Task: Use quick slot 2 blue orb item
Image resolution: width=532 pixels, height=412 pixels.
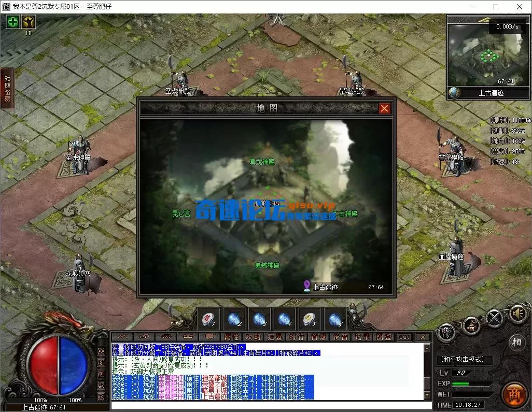Action: click(x=234, y=319)
